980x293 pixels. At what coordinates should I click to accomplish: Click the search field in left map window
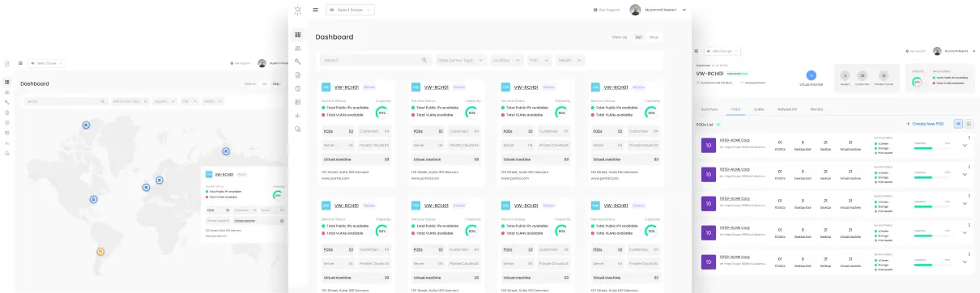[x=65, y=101]
